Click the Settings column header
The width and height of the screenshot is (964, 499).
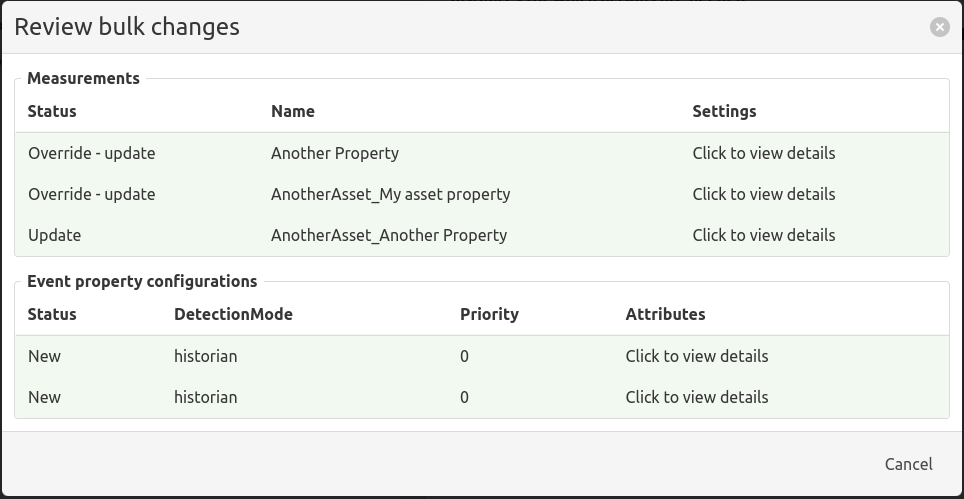[724, 111]
